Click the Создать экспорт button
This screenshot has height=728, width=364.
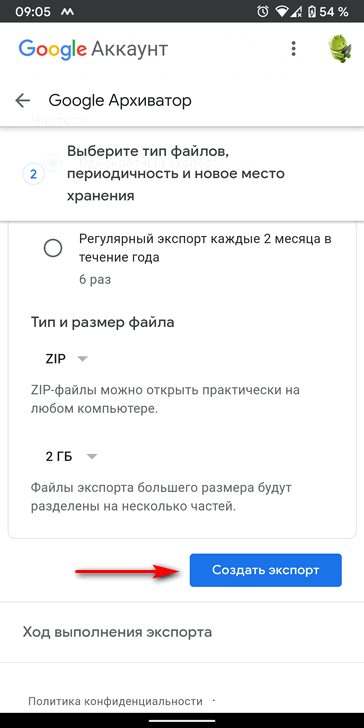(266, 570)
